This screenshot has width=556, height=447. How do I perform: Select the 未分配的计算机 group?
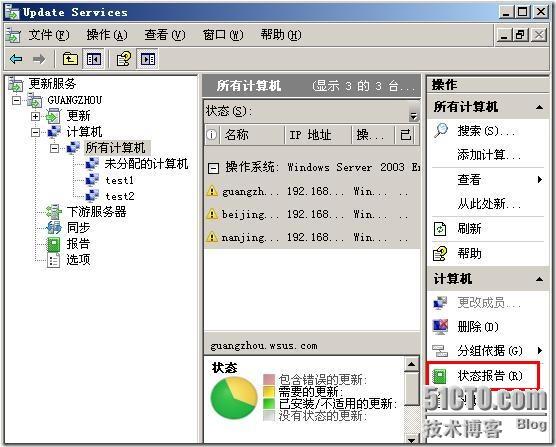tap(146, 164)
